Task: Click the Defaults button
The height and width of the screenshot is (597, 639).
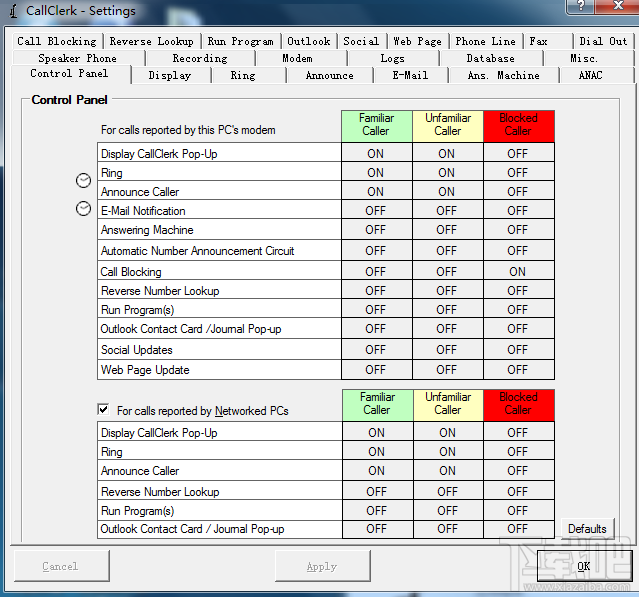Action: [587, 529]
